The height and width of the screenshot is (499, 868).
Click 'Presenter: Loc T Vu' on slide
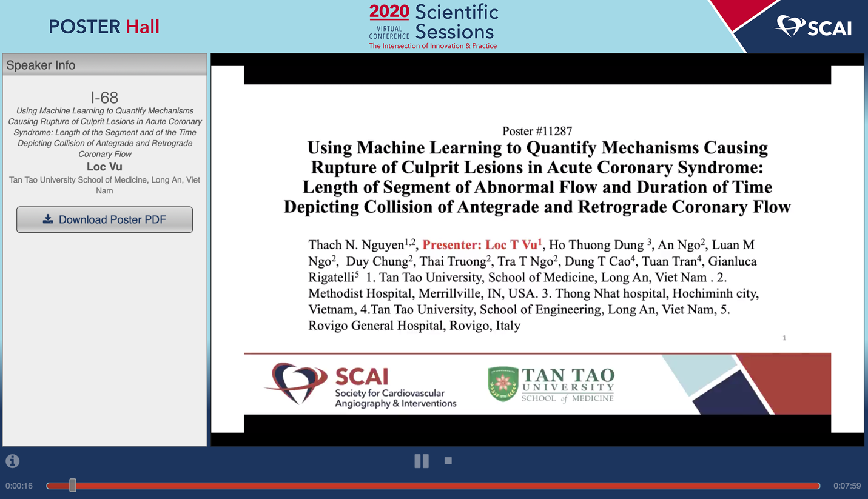[x=482, y=245]
